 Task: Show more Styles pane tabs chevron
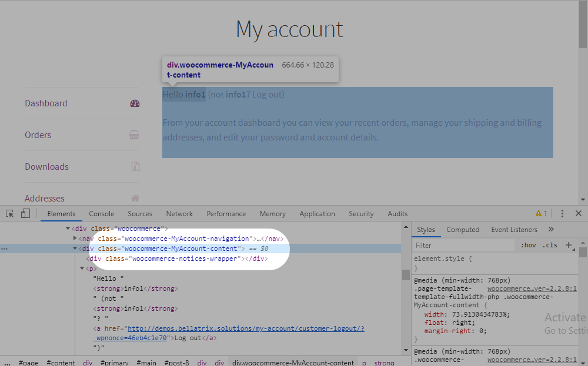(x=551, y=229)
